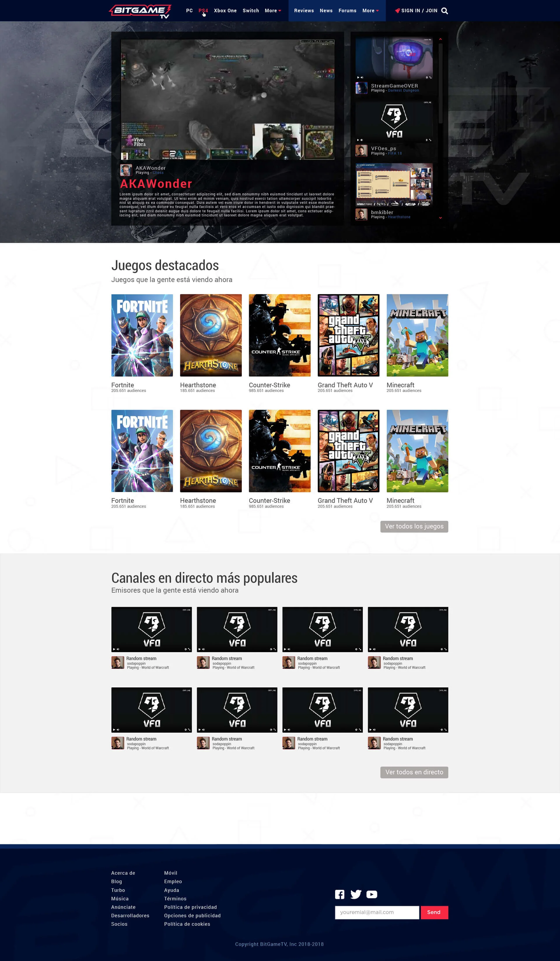Open the Turbo footer link
This screenshot has width=560, height=961.
[x=118, y=890]
